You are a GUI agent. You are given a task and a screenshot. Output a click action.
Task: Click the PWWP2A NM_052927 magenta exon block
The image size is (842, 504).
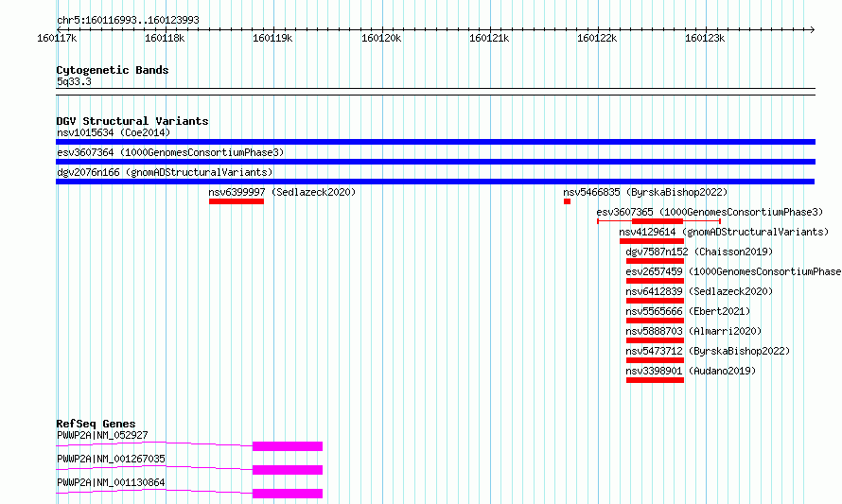coord(288,446)
